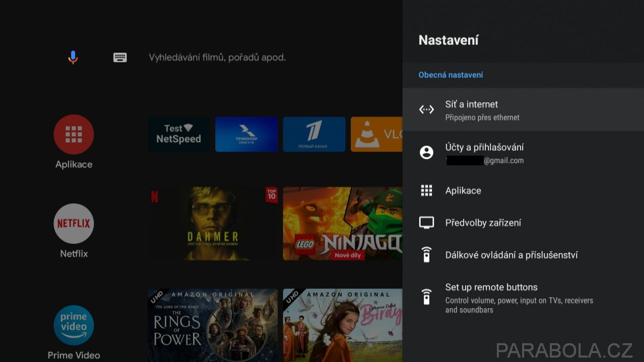Click the Netflix label under channel icon
644x362 pixels.
(x=74, y=254)
